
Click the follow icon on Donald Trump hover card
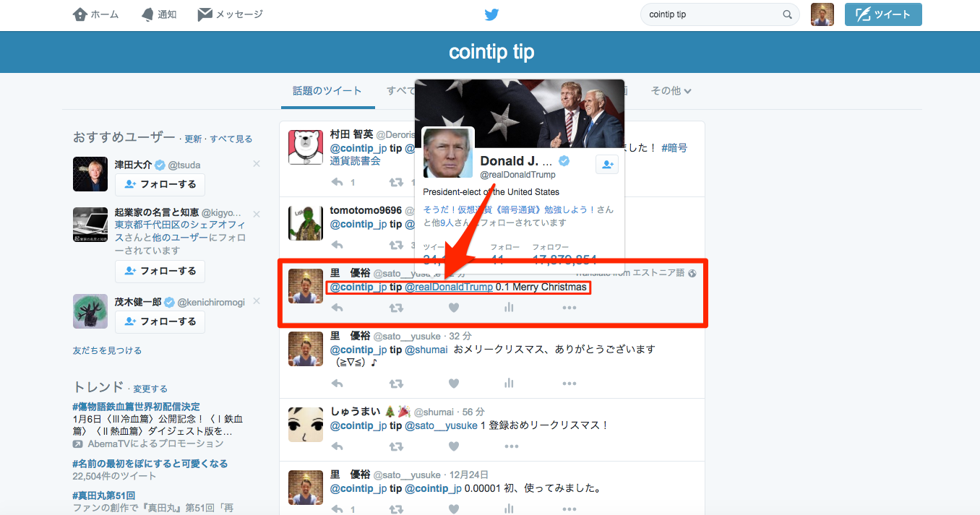[607, 165]
